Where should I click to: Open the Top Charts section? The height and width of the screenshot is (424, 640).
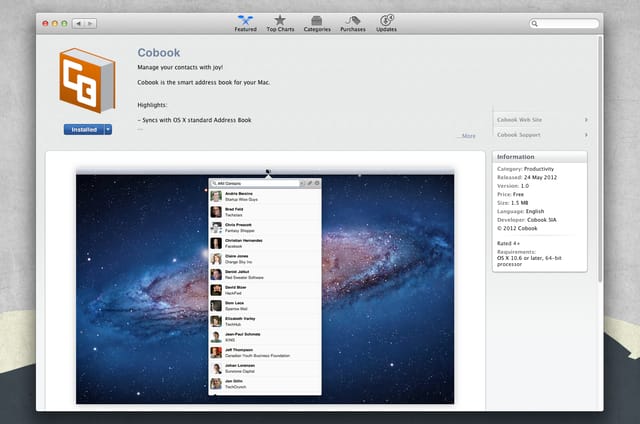(280, 23)
